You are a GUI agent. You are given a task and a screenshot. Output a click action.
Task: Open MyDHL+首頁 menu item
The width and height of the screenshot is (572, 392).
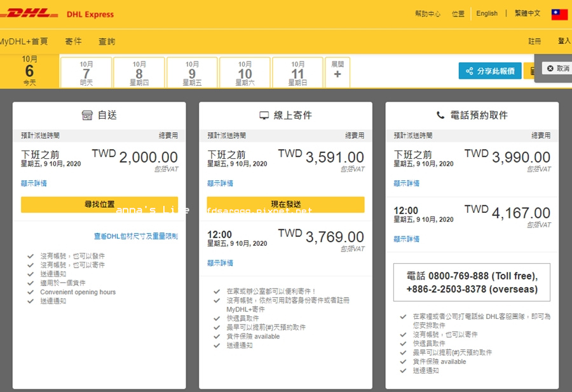pos(24,41)
